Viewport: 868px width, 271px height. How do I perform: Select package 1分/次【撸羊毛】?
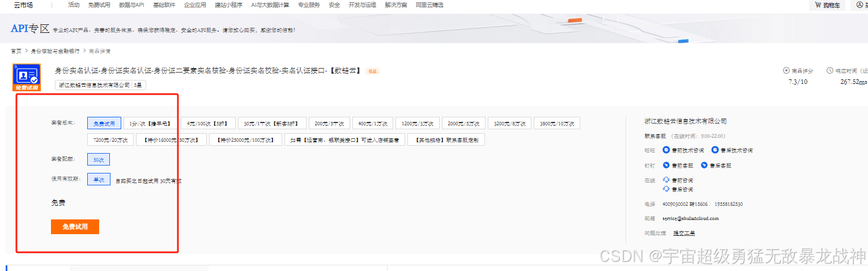[150, 123]
